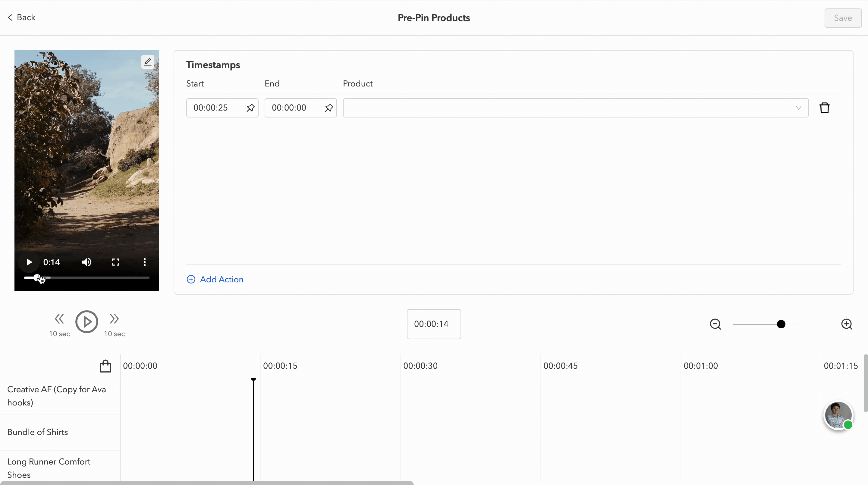Click the timeline zoom slider handle

point(781,324)
